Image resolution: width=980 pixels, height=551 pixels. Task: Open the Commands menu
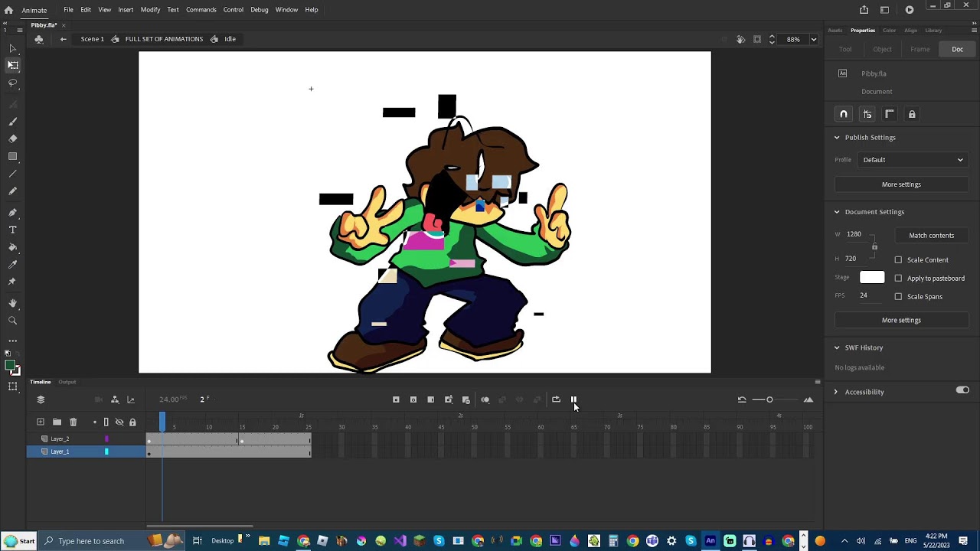point(201,10)
